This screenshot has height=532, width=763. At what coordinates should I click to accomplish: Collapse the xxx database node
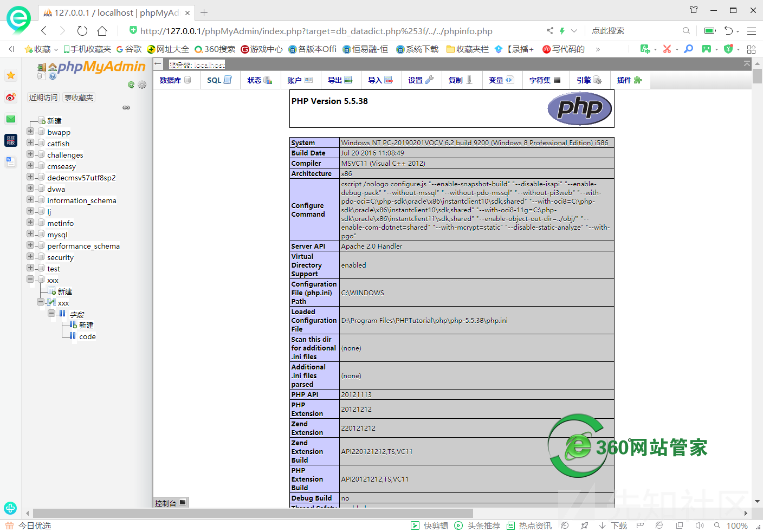(30, 279)
